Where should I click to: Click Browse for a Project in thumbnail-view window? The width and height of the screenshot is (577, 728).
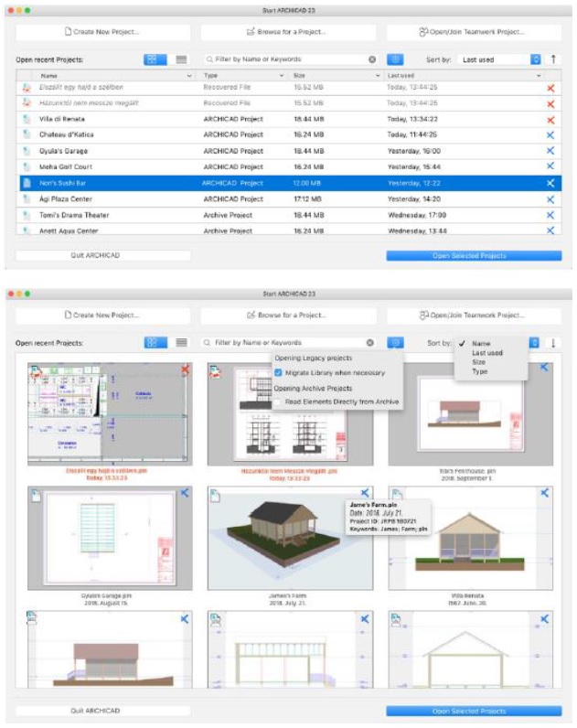point(288,316)
